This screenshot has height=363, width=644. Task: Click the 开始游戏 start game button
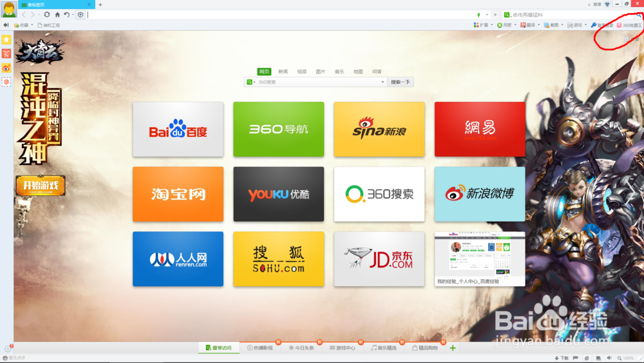(40, 186)
